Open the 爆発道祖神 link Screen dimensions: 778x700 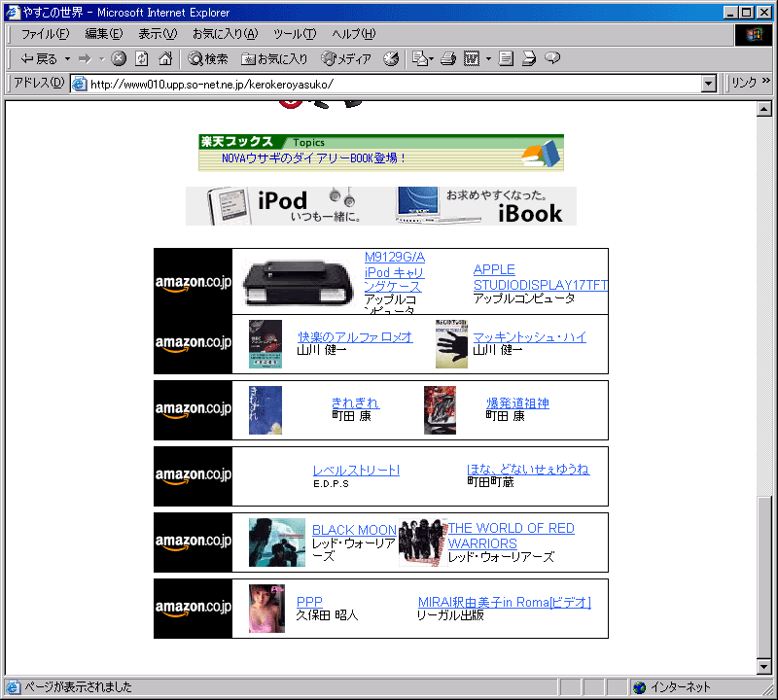[517, 402]
